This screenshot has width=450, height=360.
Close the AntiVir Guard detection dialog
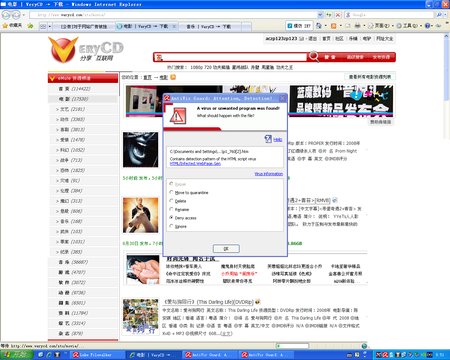tap(283, 98)
